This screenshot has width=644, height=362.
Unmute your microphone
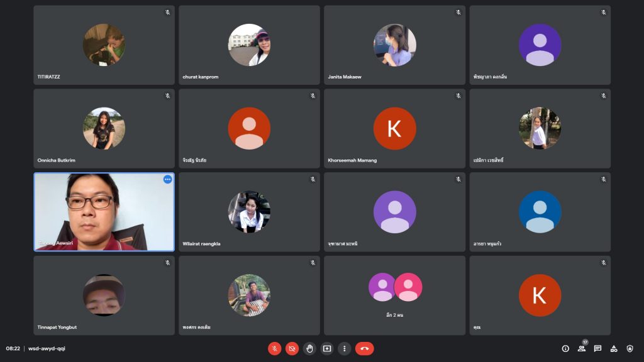tap(274, 348)
